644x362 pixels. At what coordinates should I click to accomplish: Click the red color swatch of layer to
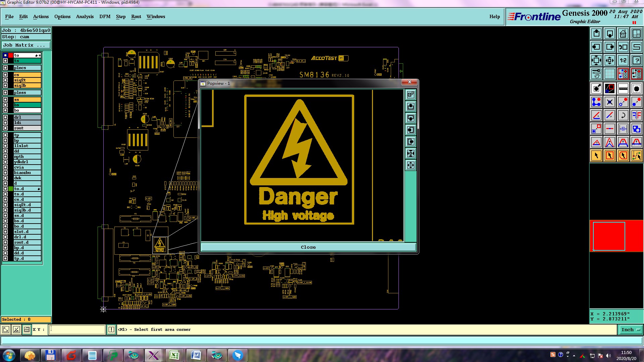point(11,55)
